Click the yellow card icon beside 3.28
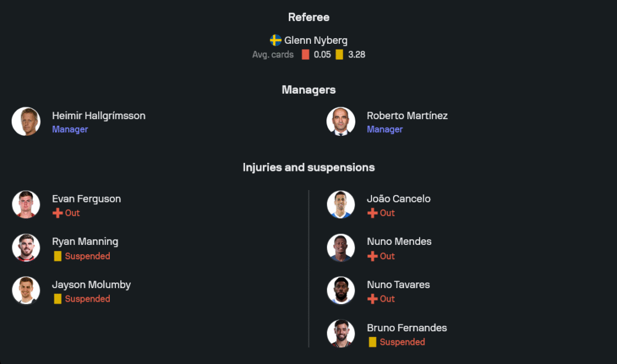 pos(339,54)
